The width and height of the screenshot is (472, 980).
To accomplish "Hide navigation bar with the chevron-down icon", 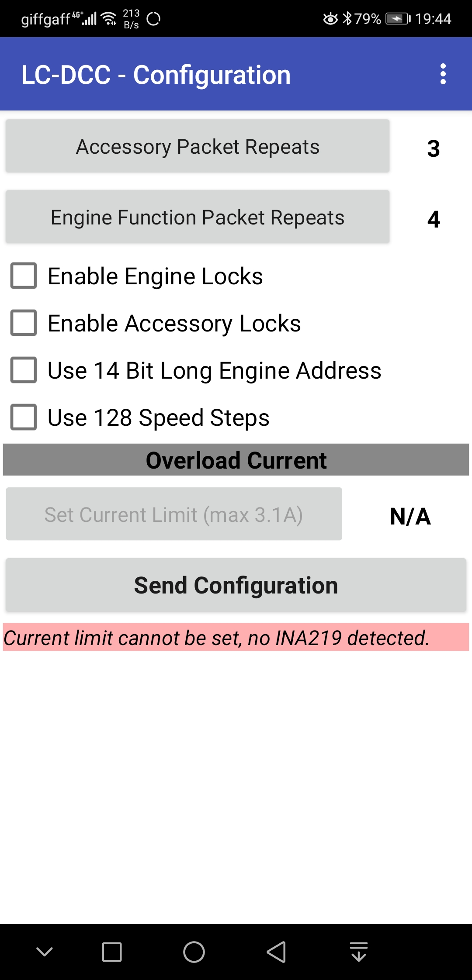I will point(45,952).
